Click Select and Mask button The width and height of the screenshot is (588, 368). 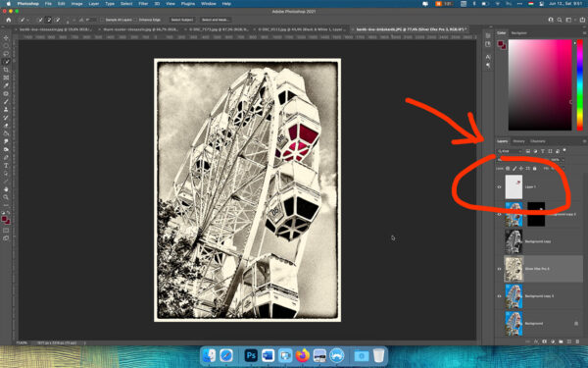[x=215, y=20]
